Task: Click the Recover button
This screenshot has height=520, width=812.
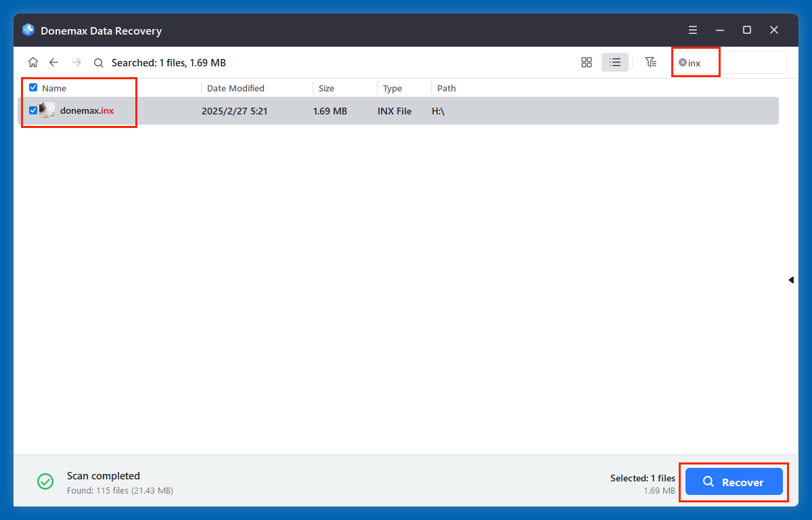Action: 734,481
